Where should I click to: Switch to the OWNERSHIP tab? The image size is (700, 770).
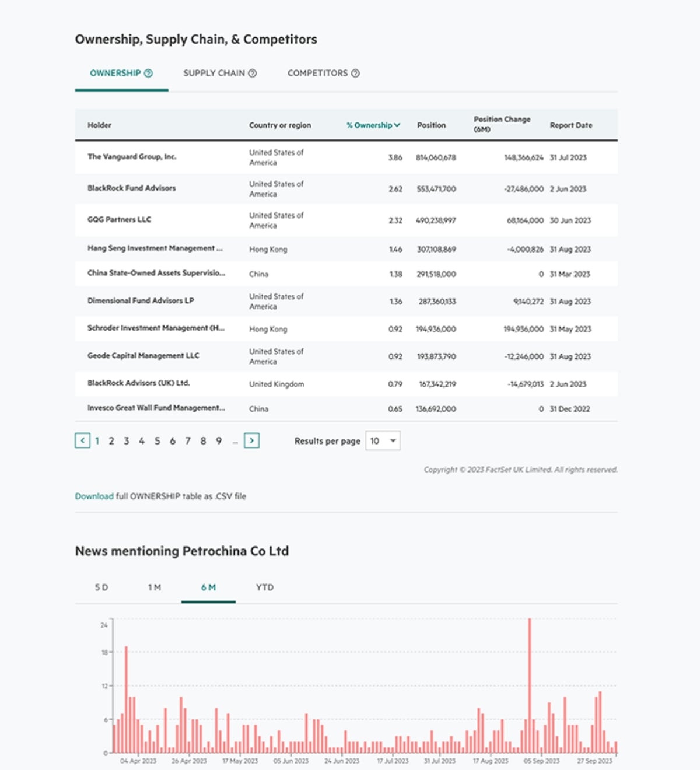[x=121, y=73]
